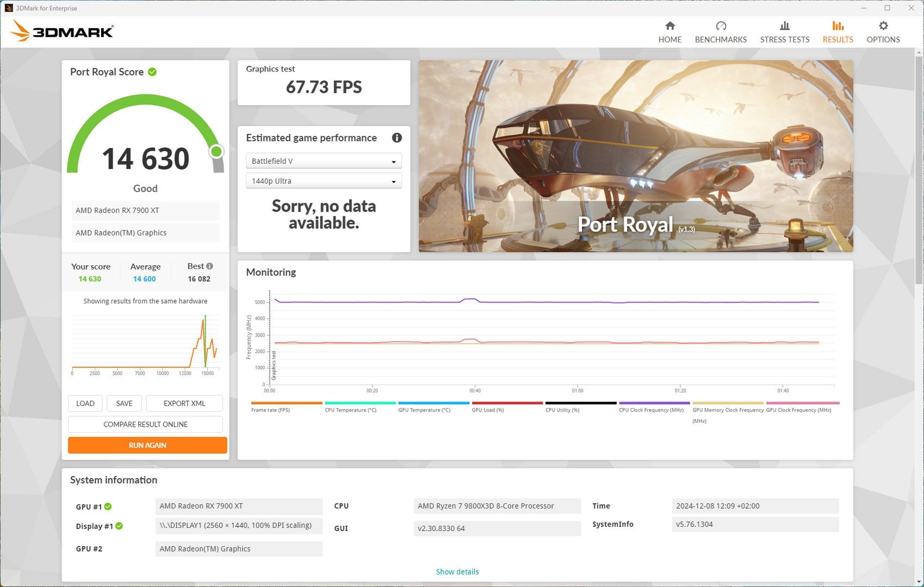Click the AMD Radeon(TM) Graphics label under score

tap(145, 233)
